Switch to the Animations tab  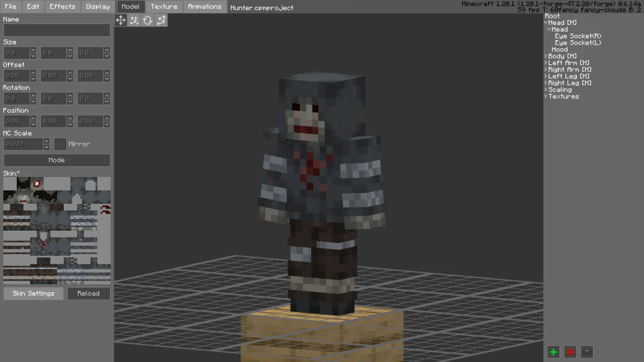coord(204,6)
